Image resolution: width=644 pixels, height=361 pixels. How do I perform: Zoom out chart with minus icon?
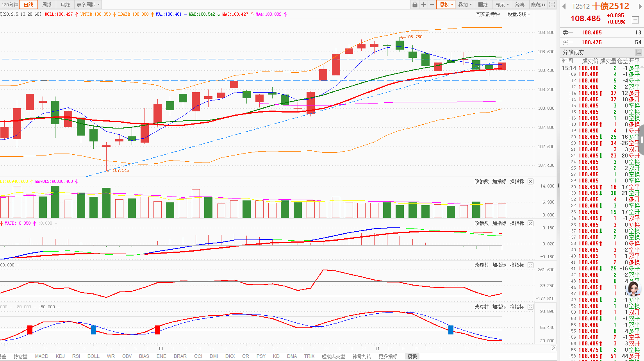tap(432, 5)
